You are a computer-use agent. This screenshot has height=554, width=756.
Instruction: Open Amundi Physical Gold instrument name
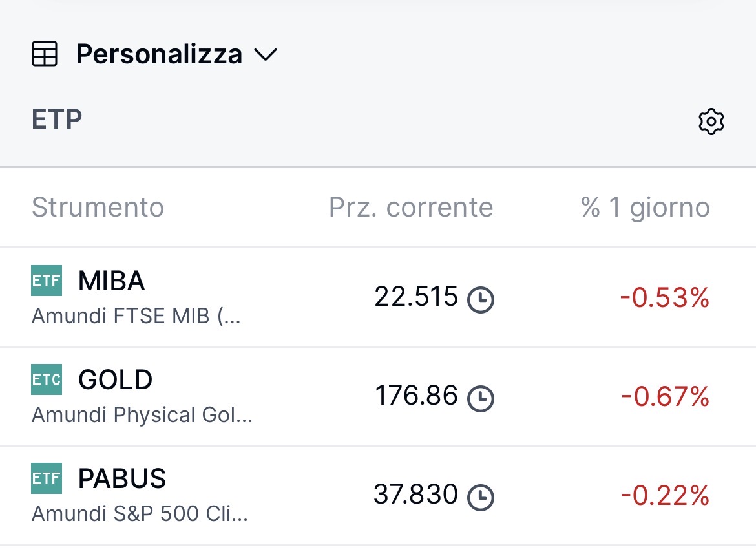point(142,415)
